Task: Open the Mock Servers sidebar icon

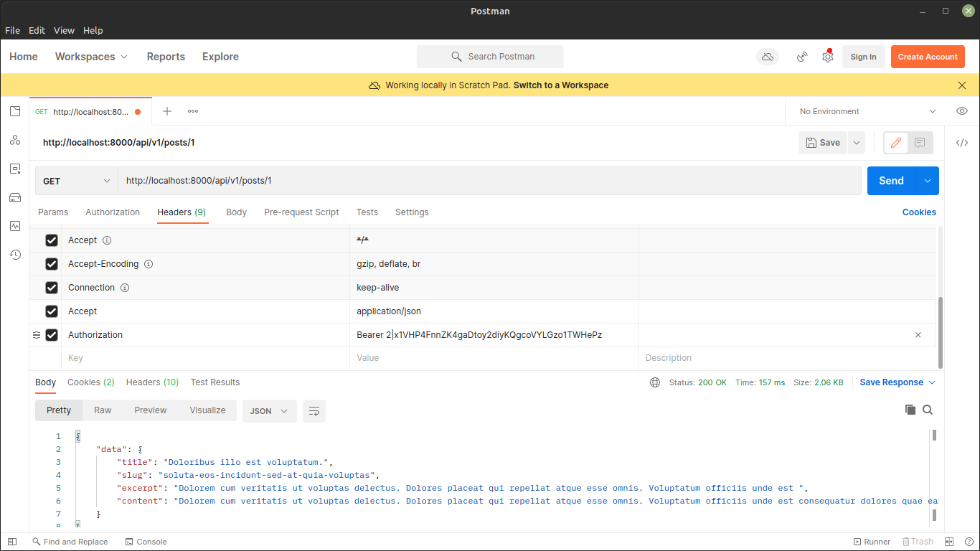Action: click(15, 197)
